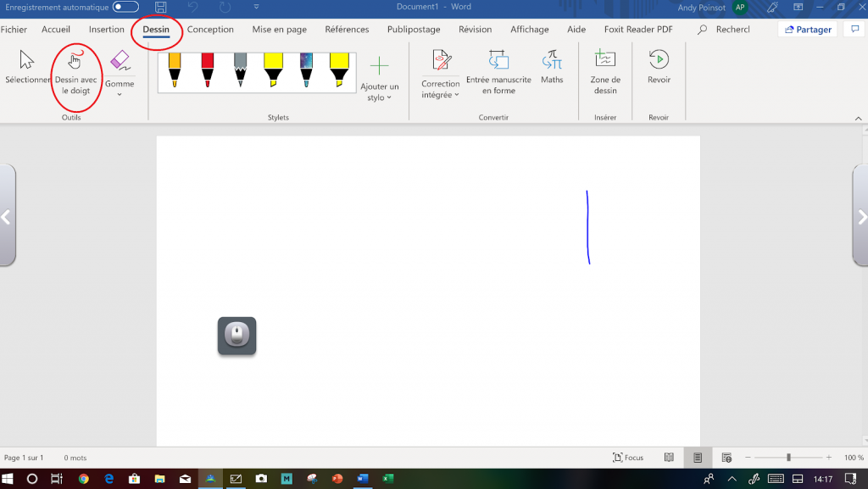Open PowerPoint from the taskbar
The height and width of the screenshot is (489, 868).
point(337,479)
